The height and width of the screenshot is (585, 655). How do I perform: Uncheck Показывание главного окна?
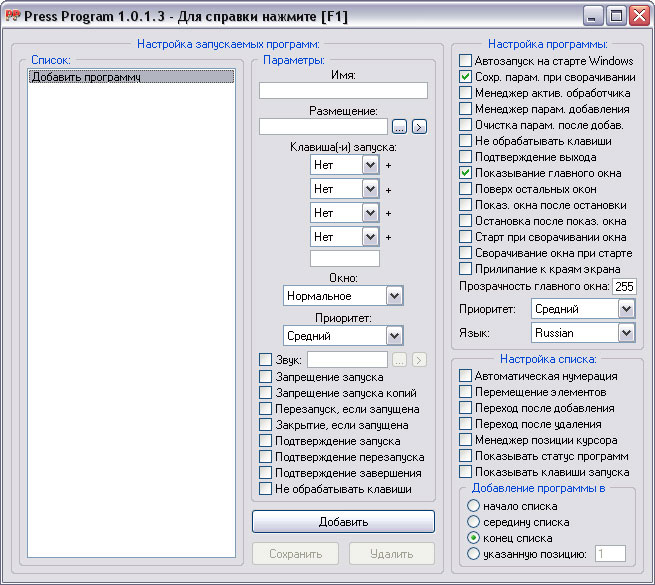(465, 173)
